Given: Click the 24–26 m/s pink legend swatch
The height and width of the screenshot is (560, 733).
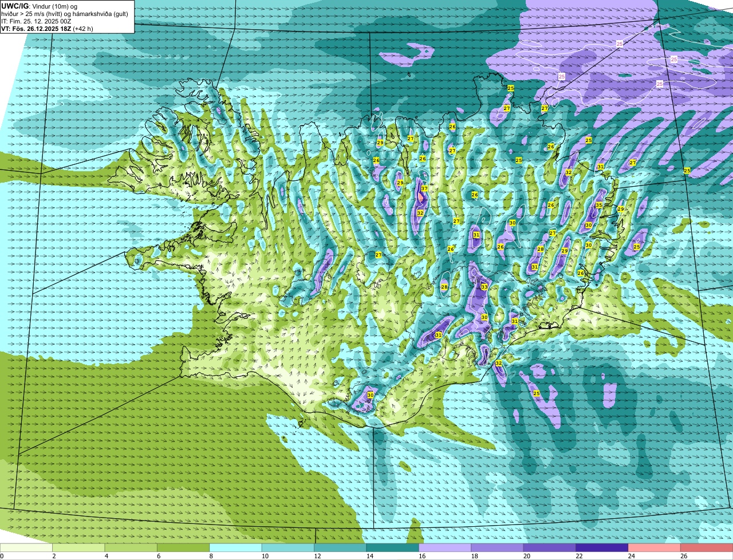Looking at the screenshot, I should (655, 547).
